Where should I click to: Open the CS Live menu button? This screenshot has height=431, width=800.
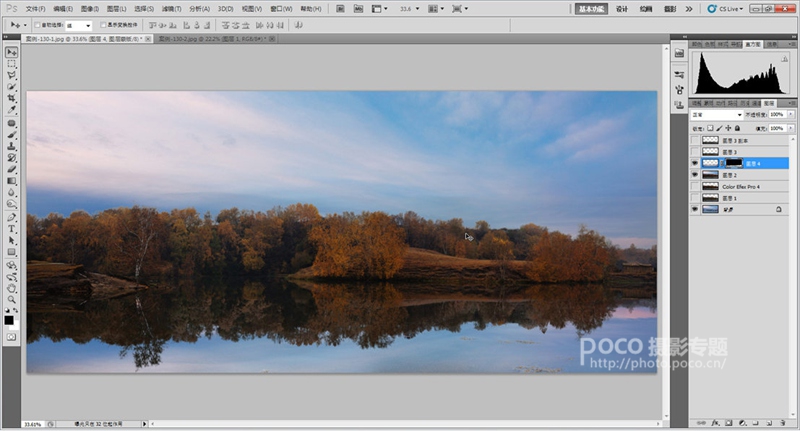click(x=726, y=9)
